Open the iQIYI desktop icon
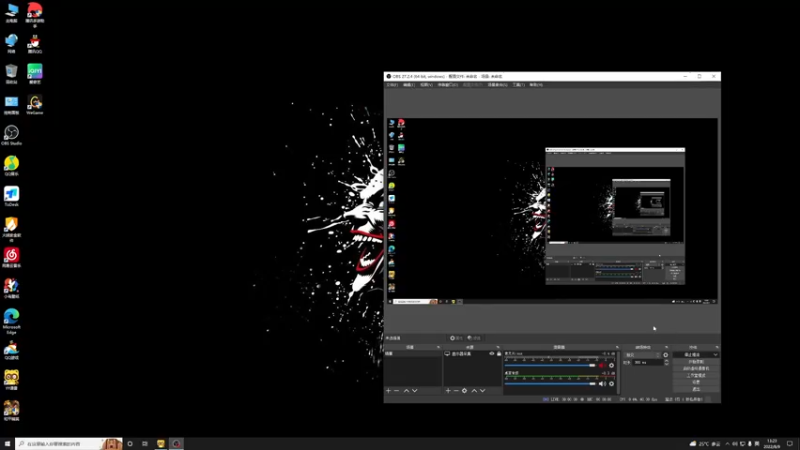800x450 pixels. (35, 74)
